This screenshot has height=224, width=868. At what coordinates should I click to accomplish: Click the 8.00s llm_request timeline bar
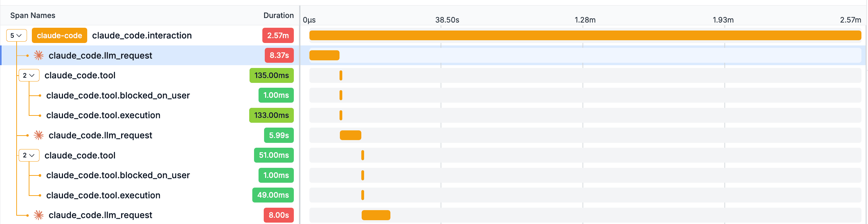click(x=376, y=215)
